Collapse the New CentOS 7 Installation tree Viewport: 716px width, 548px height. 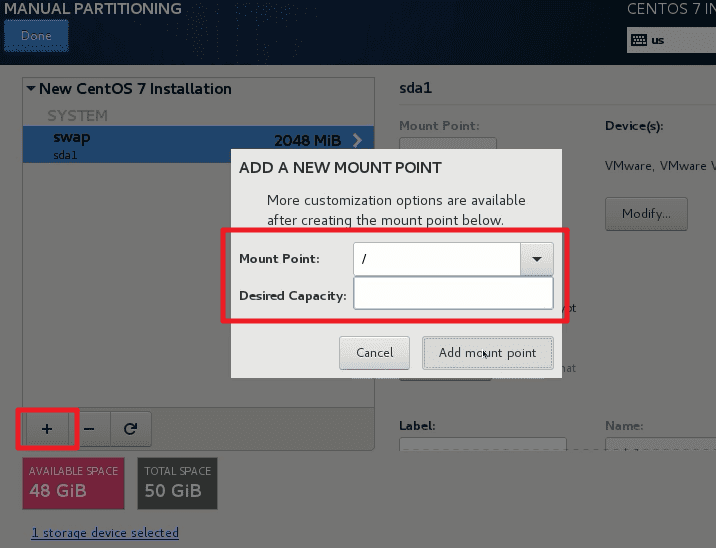point(31,88)
